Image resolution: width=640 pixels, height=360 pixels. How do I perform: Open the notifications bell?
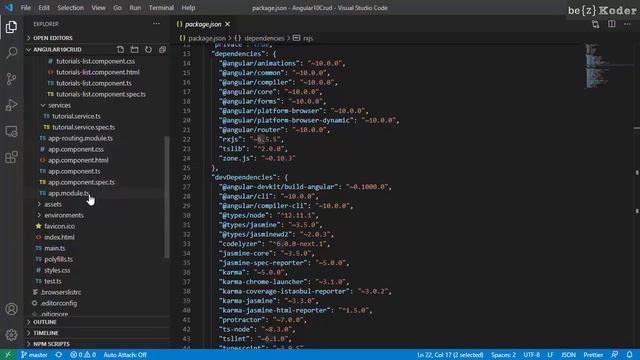[x=629, y=355]
